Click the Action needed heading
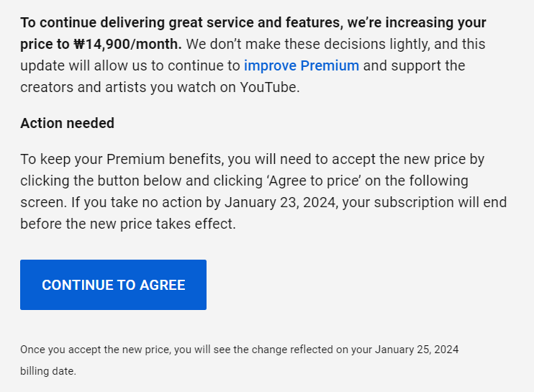This screenshot has height=392, width=534. click(x=67, y=123)
